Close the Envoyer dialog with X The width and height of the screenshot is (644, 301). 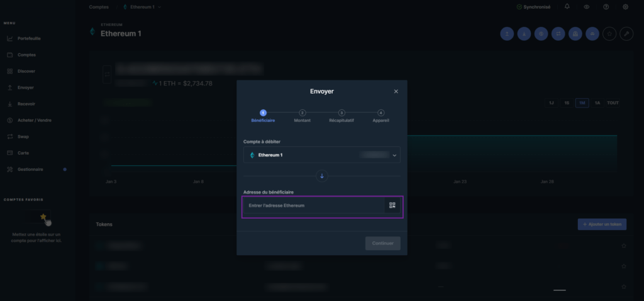point(396,92)
